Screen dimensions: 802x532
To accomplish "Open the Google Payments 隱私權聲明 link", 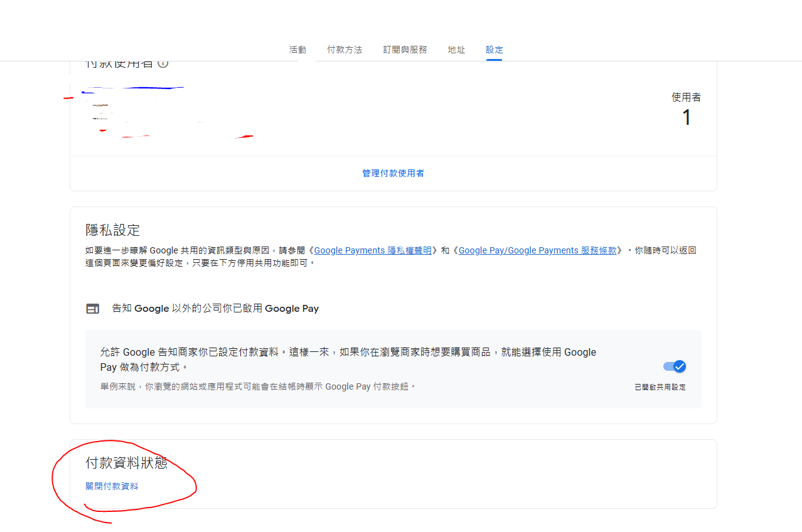I will pos(373,250).
